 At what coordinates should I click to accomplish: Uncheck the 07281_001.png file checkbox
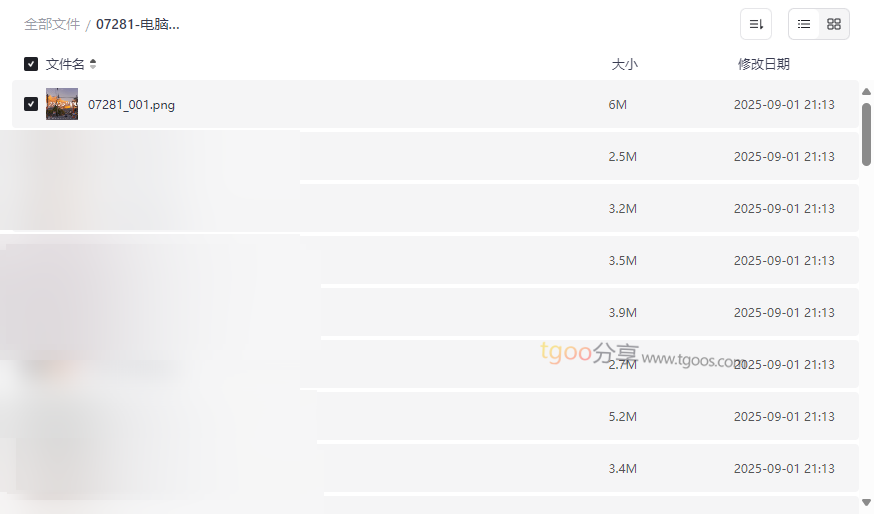(31, 104)
